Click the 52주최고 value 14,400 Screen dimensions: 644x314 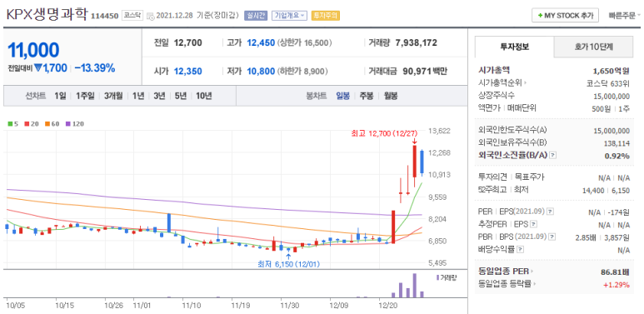[593, 190]
